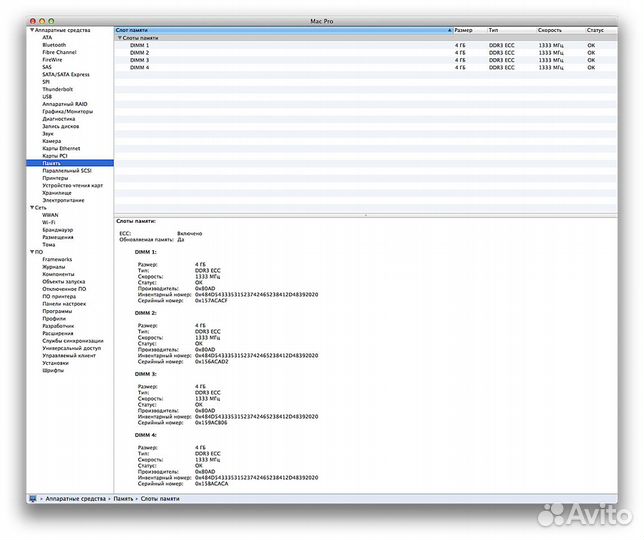
Task: Select Карты Ethernet in the sidebar
Action: tap(61, 148)
